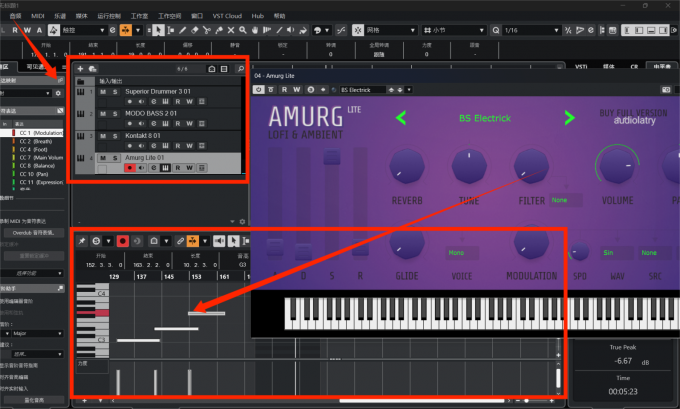Select the Line tool
The image size is (680, 409).
coord(279,30)
